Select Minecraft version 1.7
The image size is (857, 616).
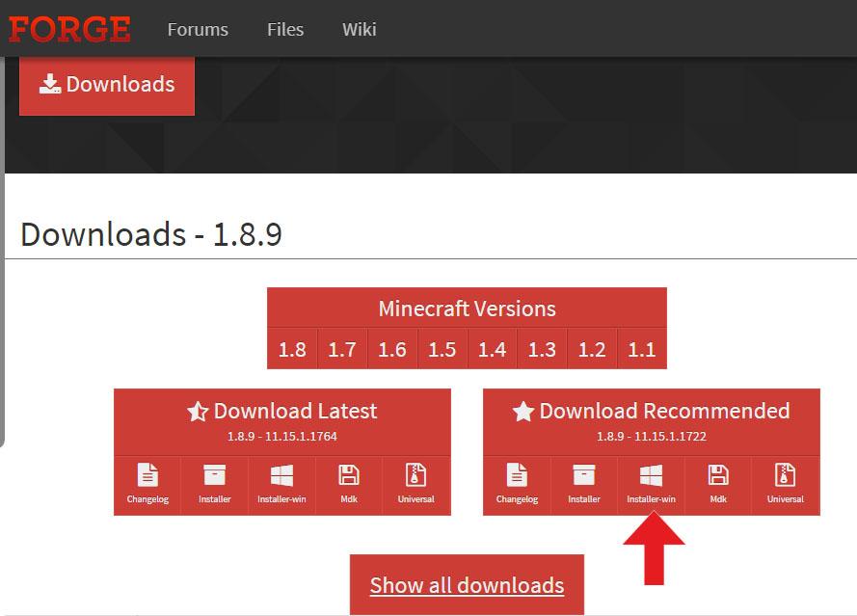point(342,349)
